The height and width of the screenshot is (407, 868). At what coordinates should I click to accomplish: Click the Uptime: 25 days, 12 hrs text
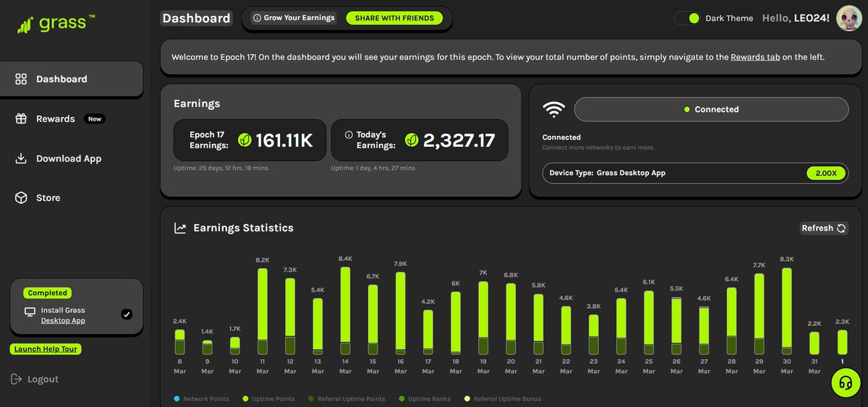[x=221, y=168]
